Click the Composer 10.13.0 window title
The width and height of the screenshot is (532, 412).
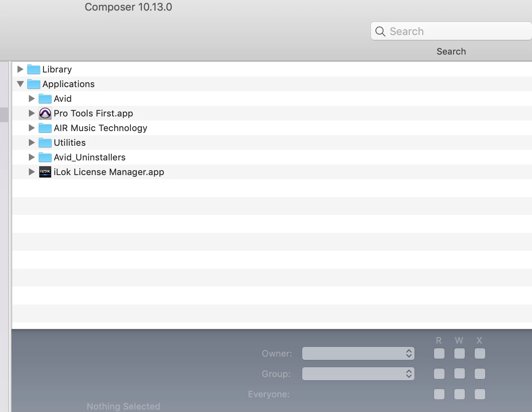click(129, 7)
